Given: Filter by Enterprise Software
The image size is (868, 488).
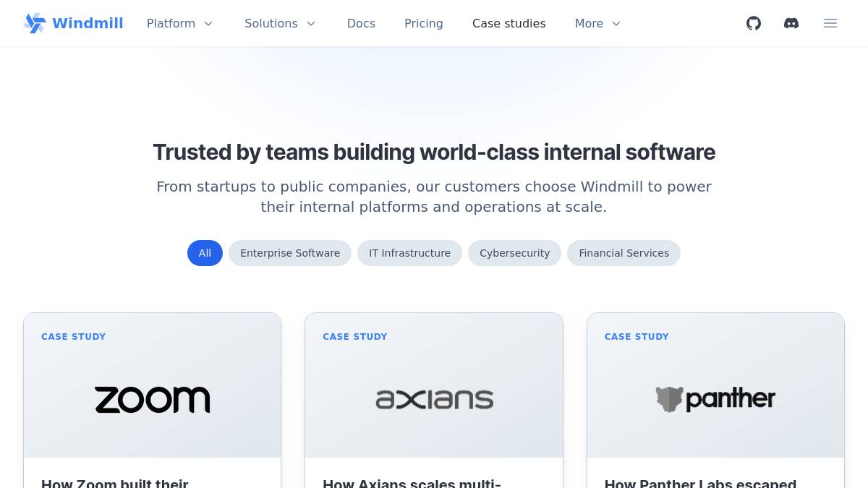Looking at the screenshot, I should 290,253.
